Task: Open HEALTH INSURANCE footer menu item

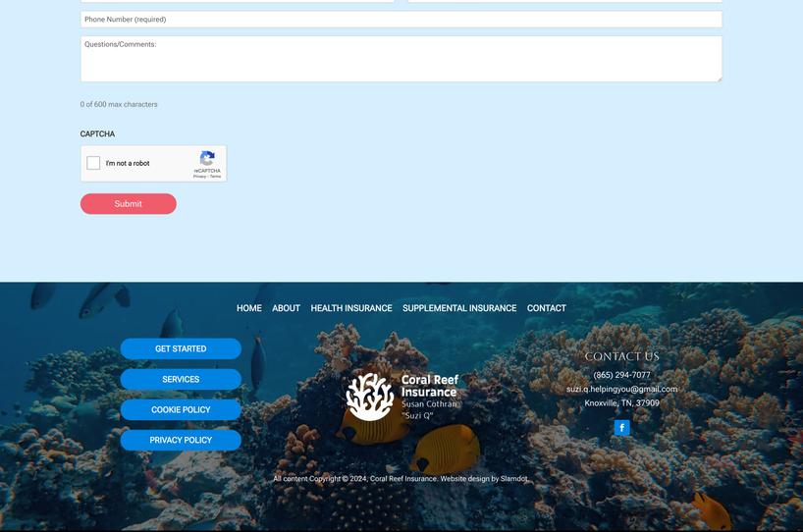Action: coord(351,308)
